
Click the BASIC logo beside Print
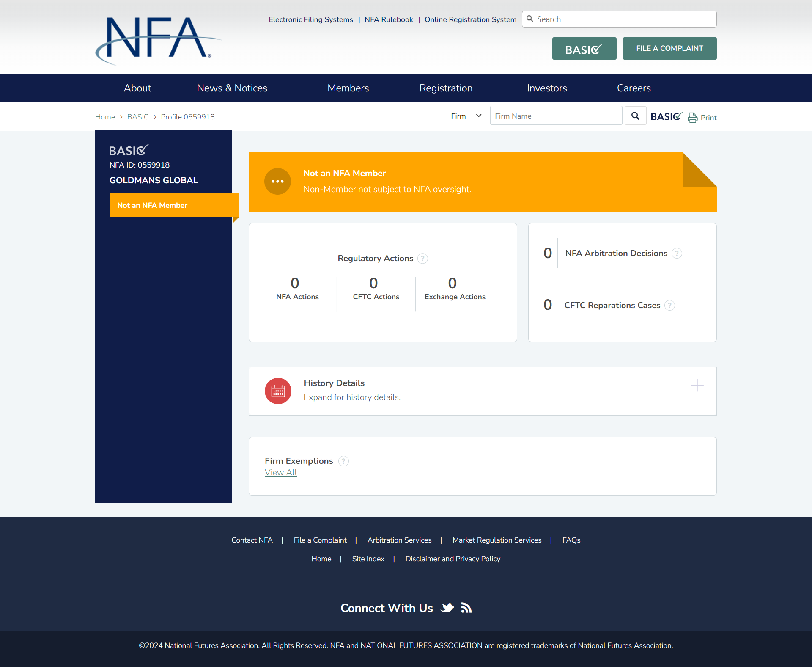[x=667, y=116]
